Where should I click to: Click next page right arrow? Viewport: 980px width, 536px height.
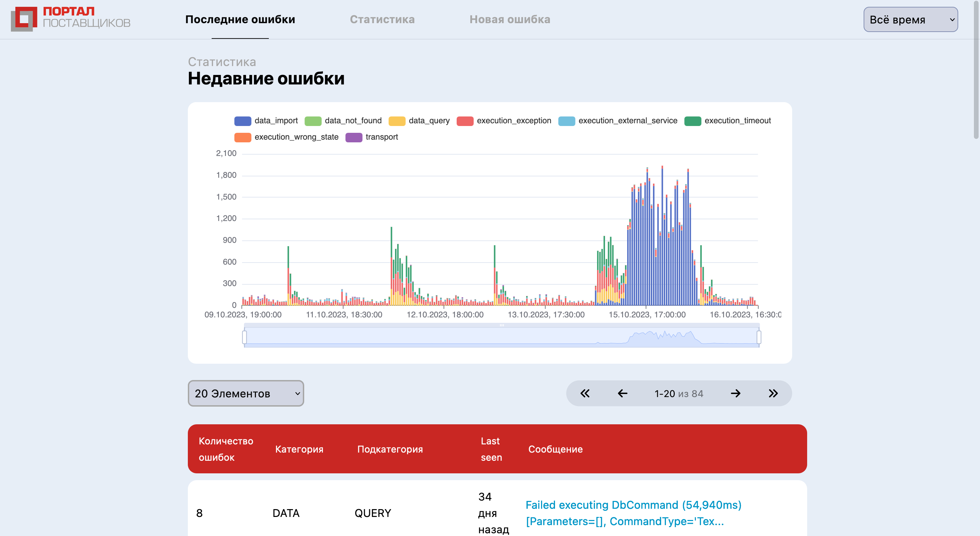(735, 393)
